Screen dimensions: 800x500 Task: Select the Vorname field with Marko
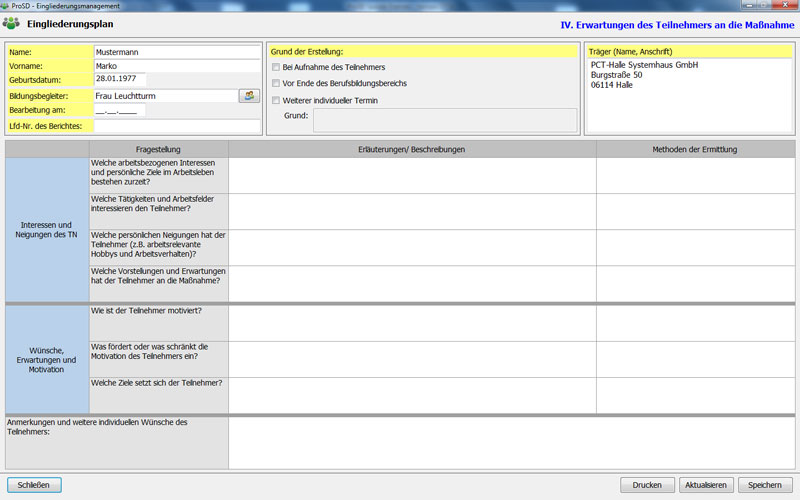(x=175, y=65)
